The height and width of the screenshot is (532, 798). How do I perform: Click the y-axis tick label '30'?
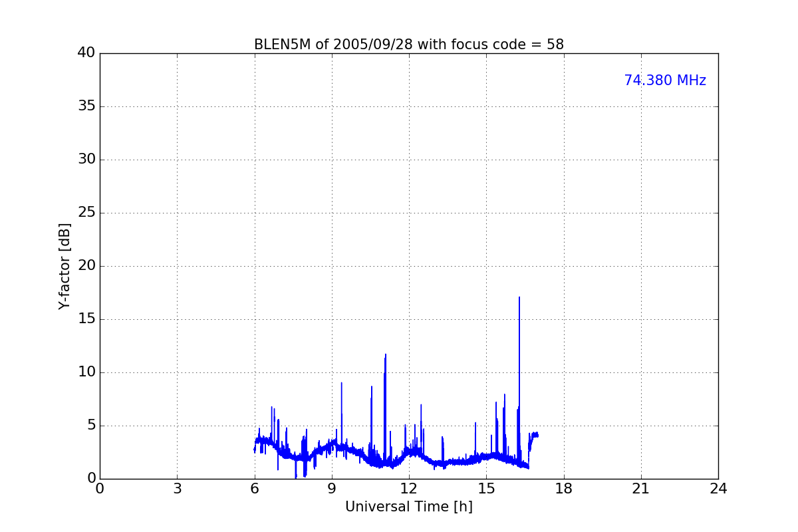click(x=86, y=160)
